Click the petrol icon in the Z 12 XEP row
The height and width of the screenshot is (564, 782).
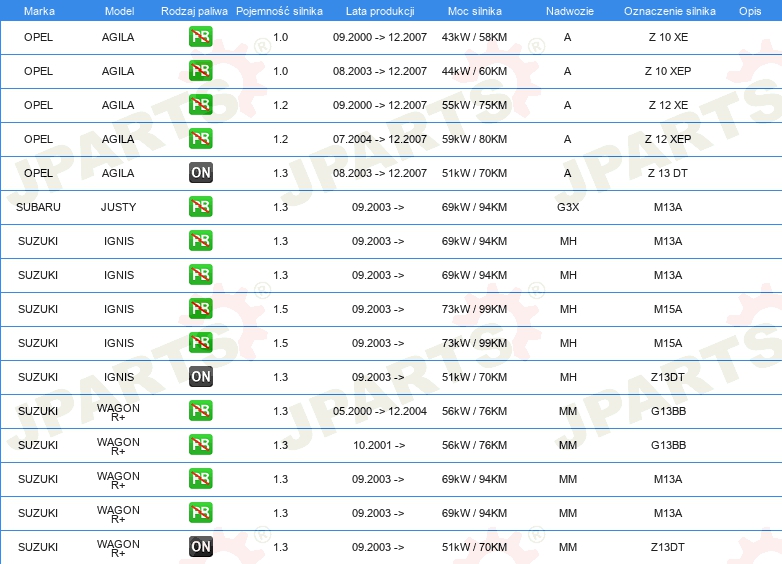point(200,139)
